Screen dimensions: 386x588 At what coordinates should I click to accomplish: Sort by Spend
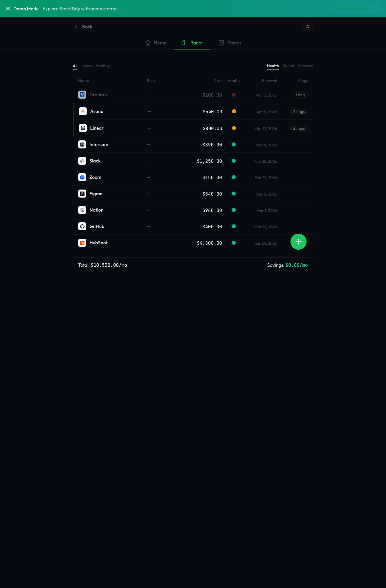288,66
